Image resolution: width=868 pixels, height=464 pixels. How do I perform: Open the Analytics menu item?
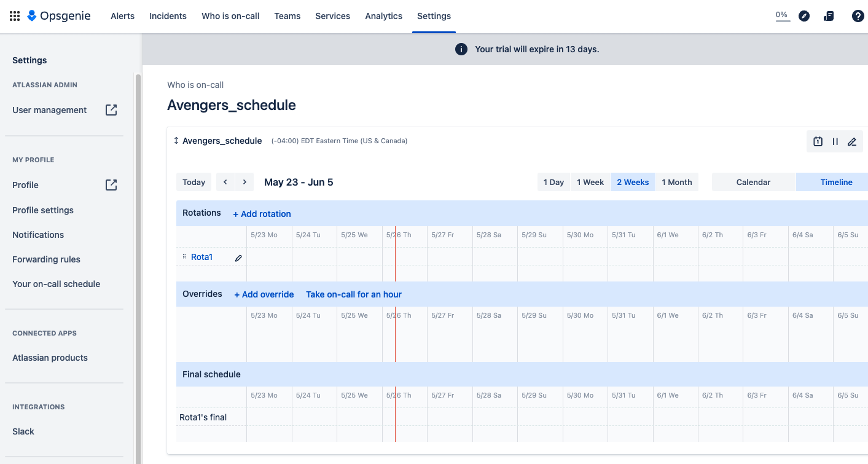click(383, 16)
